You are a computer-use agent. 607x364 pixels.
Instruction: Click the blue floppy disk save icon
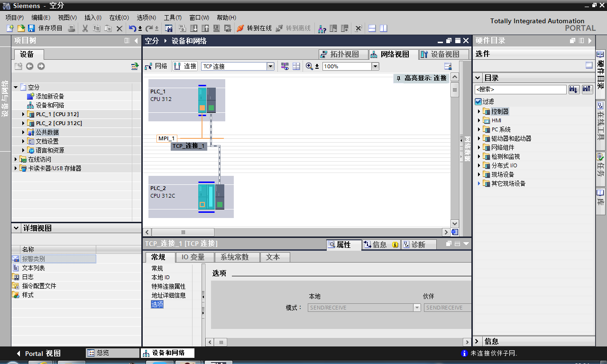tap(31, 28)
